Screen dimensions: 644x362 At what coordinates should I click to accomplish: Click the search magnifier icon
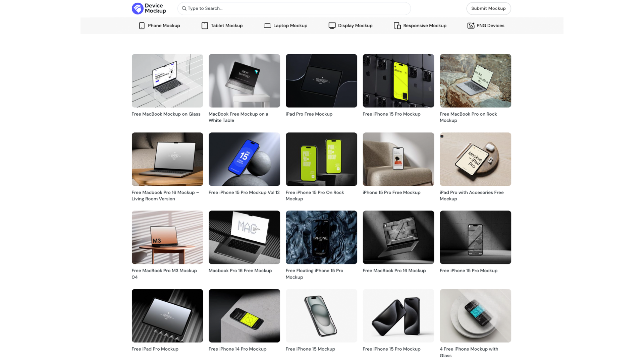[x=184, y=8]
